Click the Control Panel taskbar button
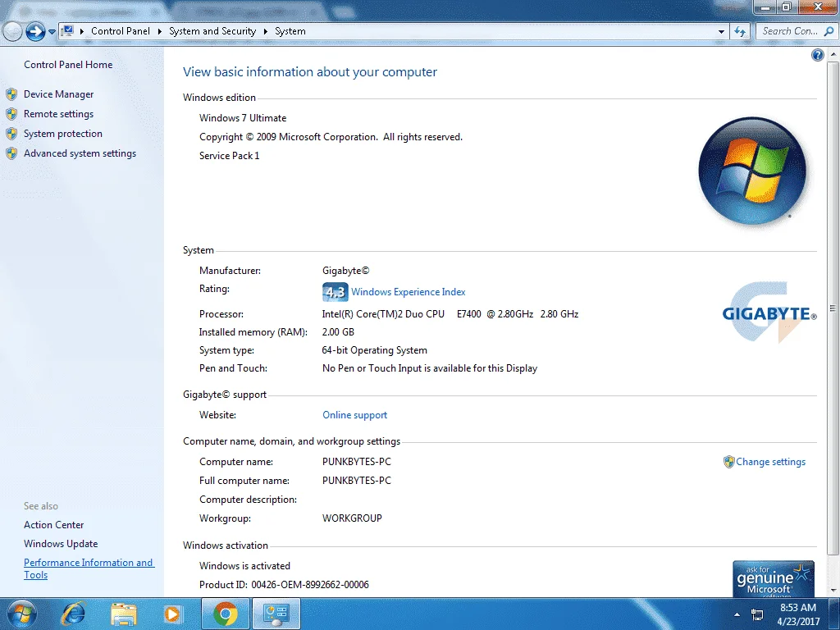The height and width of the screenshot is (630, 840). click(x=276, y=614)
